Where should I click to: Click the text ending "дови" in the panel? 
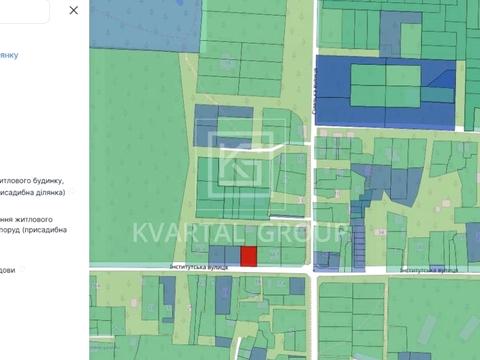(7, 270)
